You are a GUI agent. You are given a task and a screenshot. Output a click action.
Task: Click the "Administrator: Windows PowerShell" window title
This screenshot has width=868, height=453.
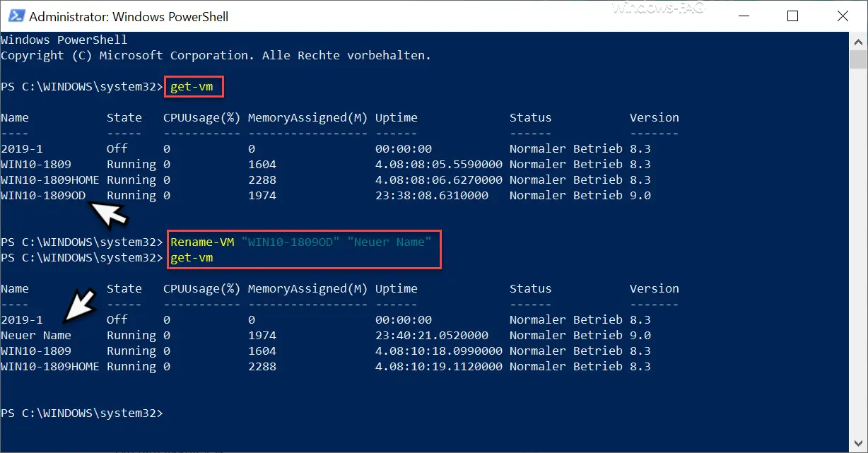129,16
